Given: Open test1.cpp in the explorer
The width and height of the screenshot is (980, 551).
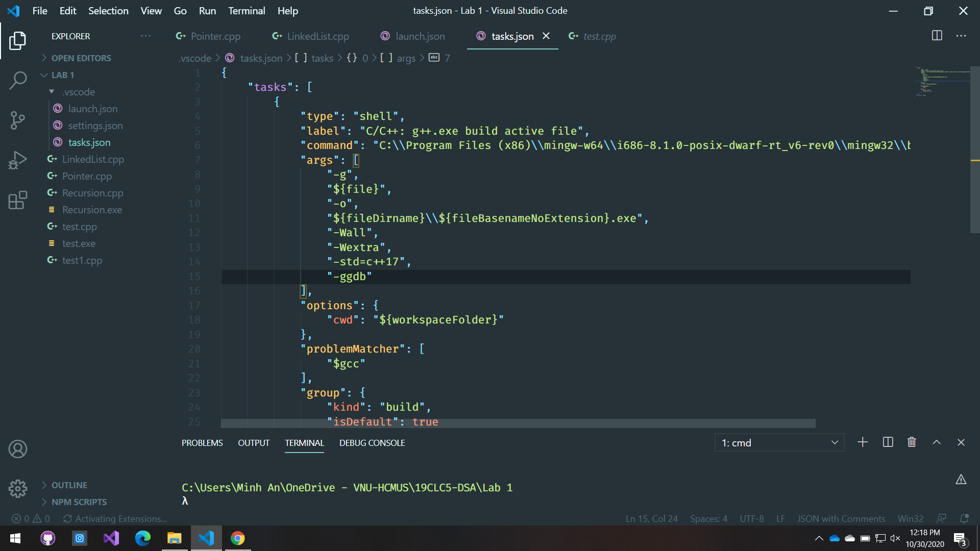Looking at the screenshot, I should pyautogui.click(x=82, y=260).
